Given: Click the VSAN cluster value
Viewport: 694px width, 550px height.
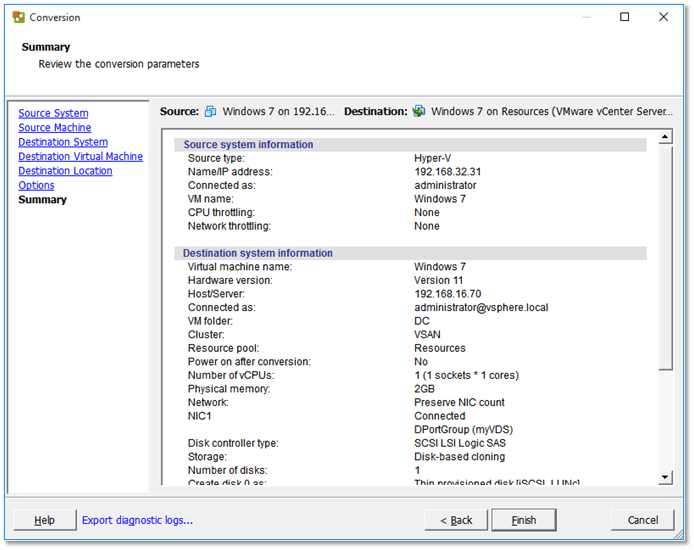Looking at the screenshot, I should [x=427, y=335].
